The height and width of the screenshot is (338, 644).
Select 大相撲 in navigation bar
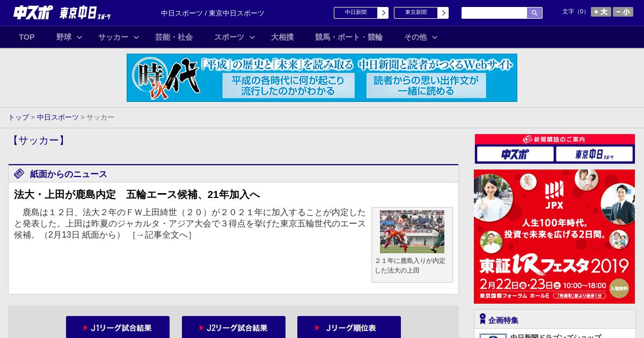[x=282, y=37]
